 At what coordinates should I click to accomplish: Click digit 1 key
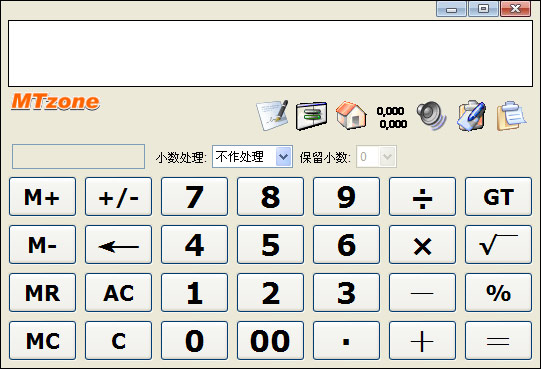195,293
